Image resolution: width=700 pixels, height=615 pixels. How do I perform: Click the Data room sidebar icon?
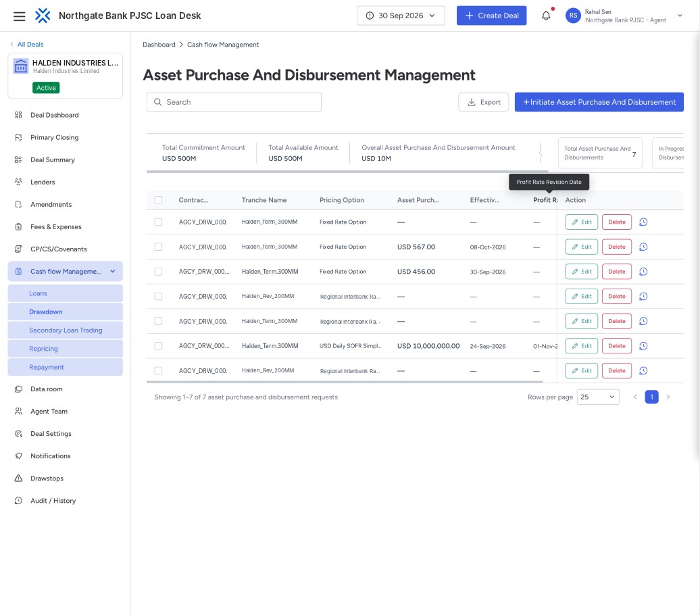click(x=18, y=389)
